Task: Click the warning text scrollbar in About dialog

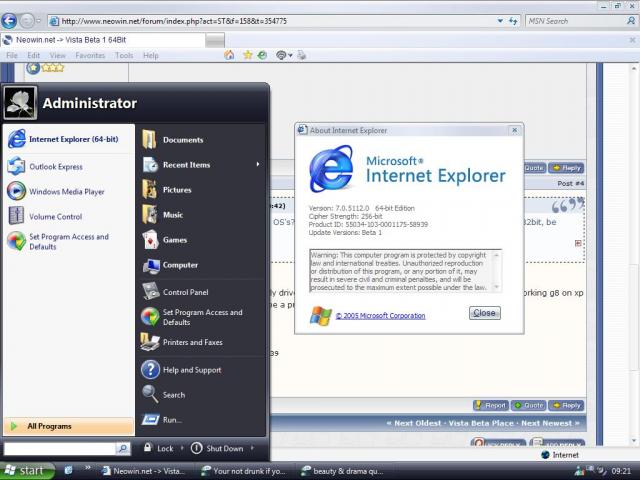Action: coord(497,271)
